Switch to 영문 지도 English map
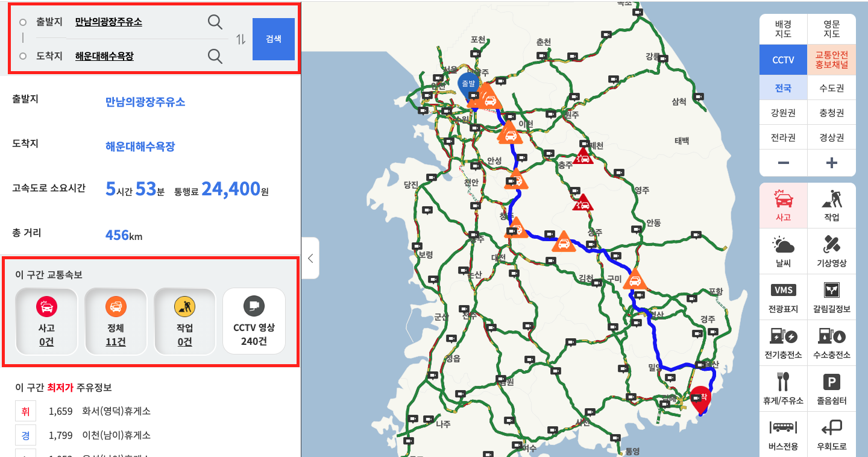Image resolution: width=868 pixels, height=457 pixels. (832, 30)
